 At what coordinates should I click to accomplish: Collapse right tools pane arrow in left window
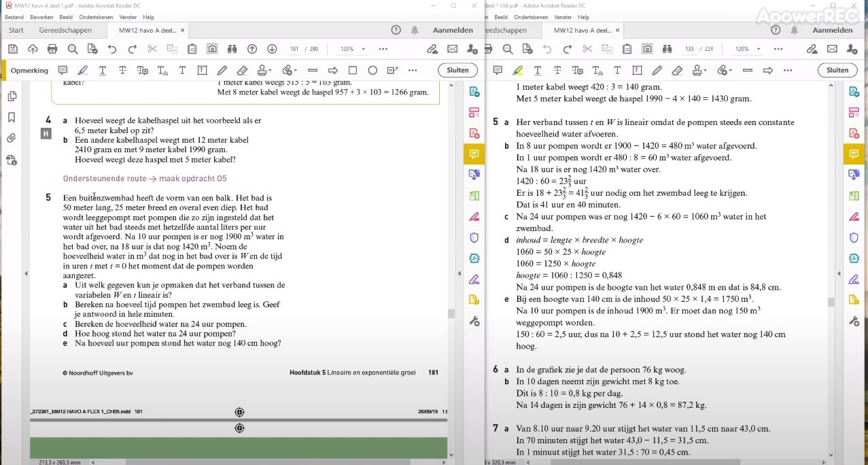click(460, 273)
